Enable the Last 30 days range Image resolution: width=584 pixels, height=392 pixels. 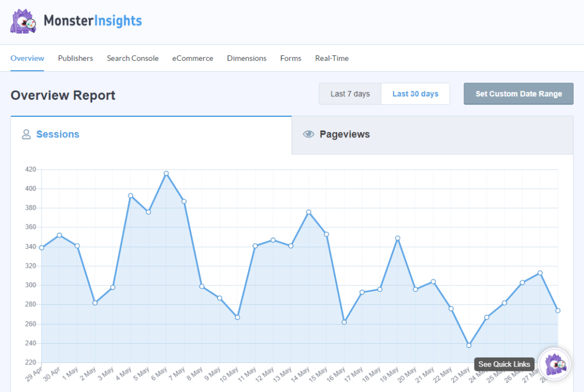[x=415, y=93]
